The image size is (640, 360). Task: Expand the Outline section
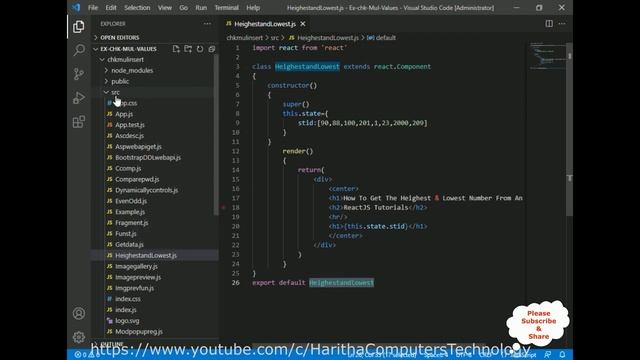click(111, 344)
